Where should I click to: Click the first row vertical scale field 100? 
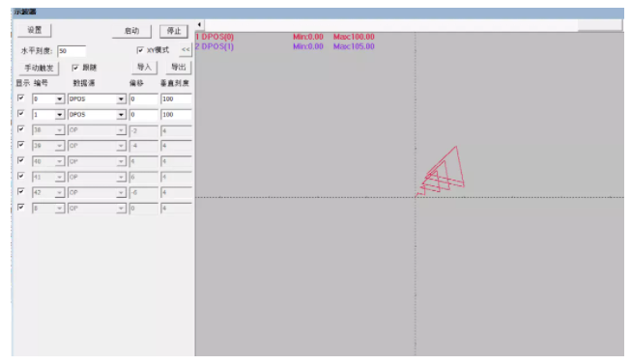pos(176,98)
